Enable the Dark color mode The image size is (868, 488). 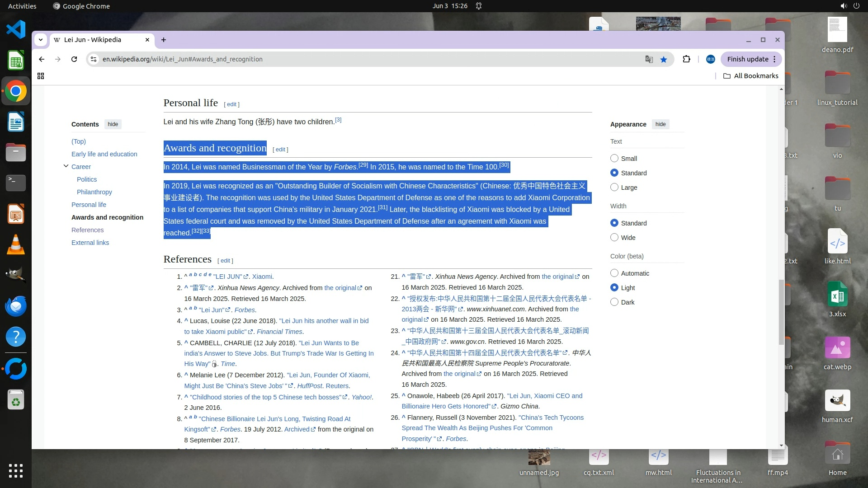click(614, 302)
